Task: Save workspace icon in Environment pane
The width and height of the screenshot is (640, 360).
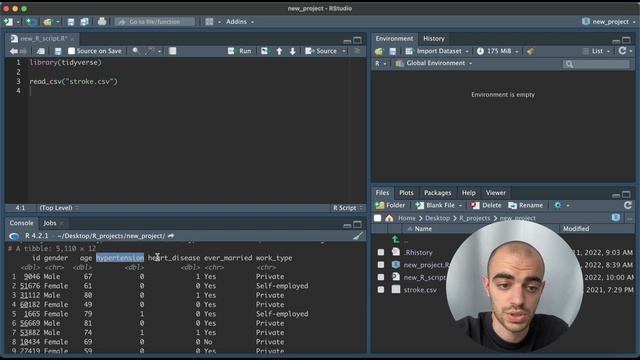Action: (x=392, y=51)
